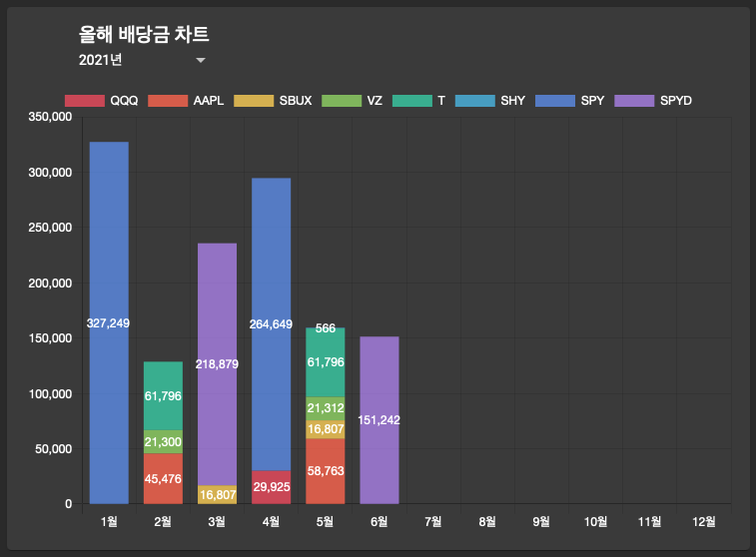Toggle the AAPL legend series
Image resolution: width=756 pixels, height=557 pixels.
186,101
